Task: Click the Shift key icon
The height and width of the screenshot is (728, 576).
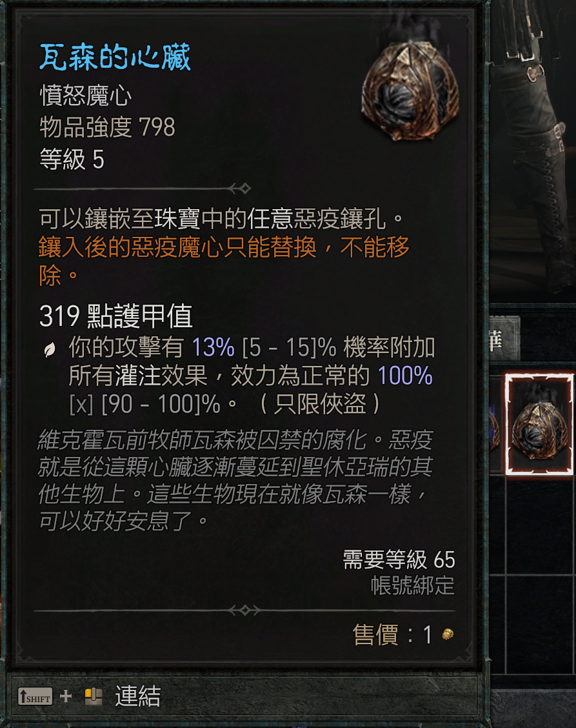Action: pyautogui.click(x=35, y=696)
